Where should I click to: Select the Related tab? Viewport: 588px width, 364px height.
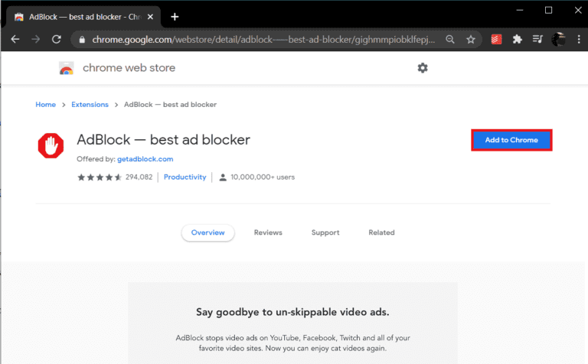coord(381,232)
